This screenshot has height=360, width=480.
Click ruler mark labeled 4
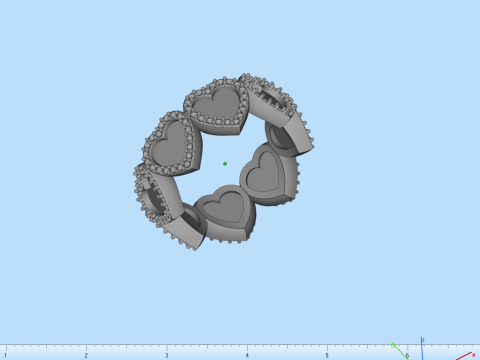pyautogui.click(x=247, y=356)
